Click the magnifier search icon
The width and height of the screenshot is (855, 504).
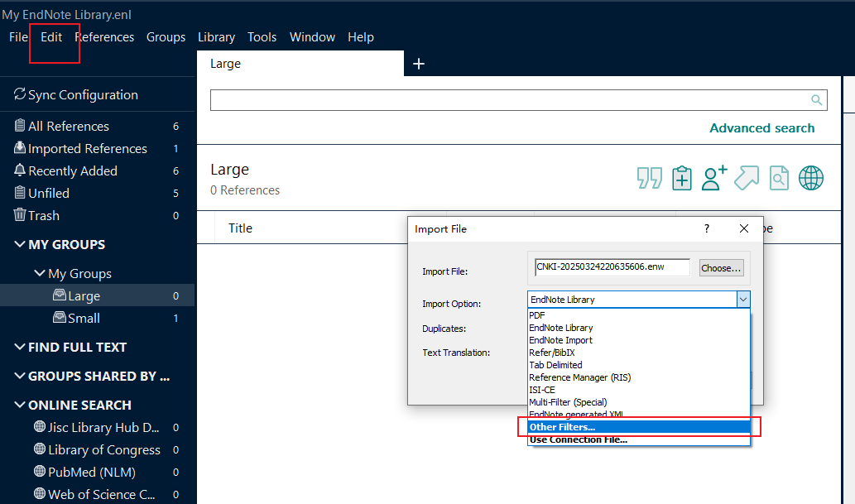(816, 100)
